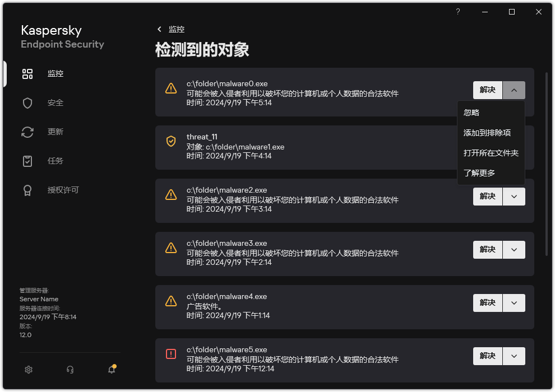Image resolution: width=555 pixels, height=392 pixels.
Task: Open notifications via bell icon with badge
Action: click(x=111, y=370)
